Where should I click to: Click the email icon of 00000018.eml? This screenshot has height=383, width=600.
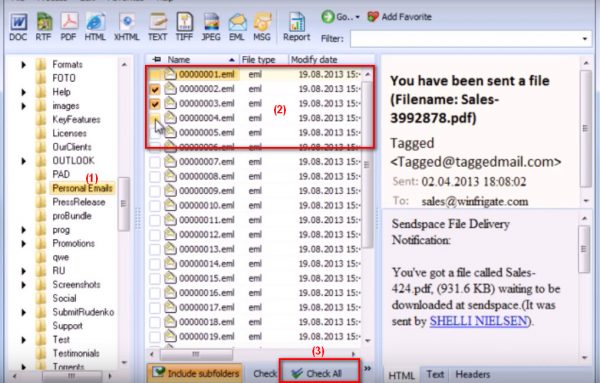tap(170, 321)
